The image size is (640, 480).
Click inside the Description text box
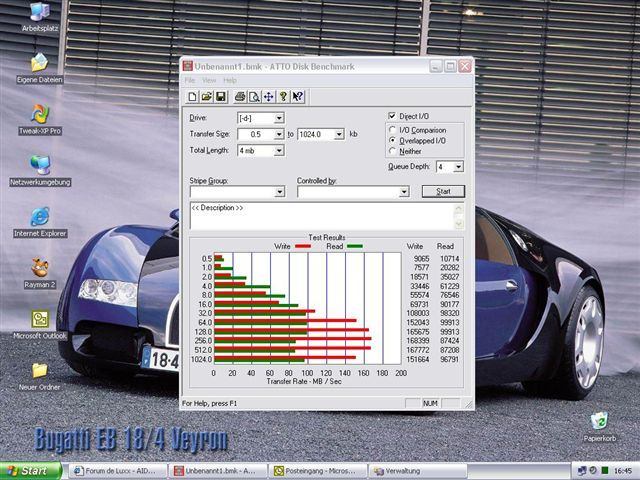click(x=322, y=216)
